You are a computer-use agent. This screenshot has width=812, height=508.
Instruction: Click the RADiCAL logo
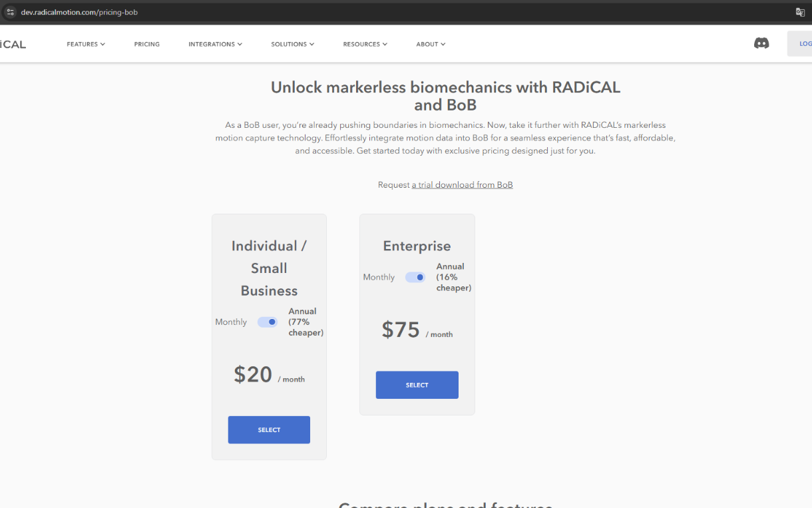13,44
